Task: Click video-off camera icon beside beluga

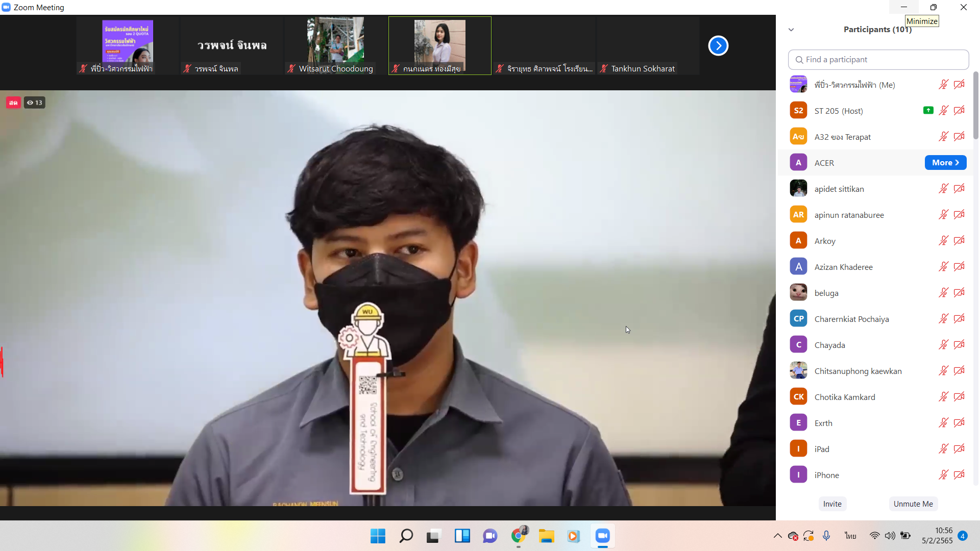Action: pyautogui.click(x=959, y=293)
